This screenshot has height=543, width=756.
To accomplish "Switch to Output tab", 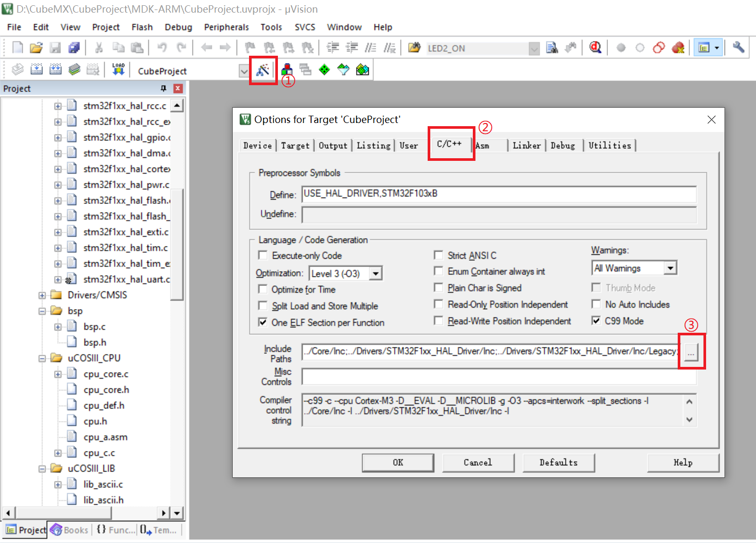I will coord(333,146).
